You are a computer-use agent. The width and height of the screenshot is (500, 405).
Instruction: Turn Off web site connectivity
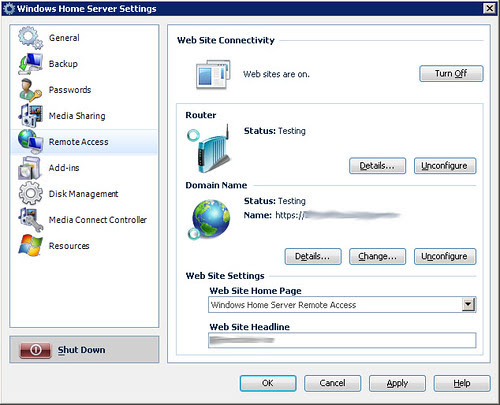[451, 74]
